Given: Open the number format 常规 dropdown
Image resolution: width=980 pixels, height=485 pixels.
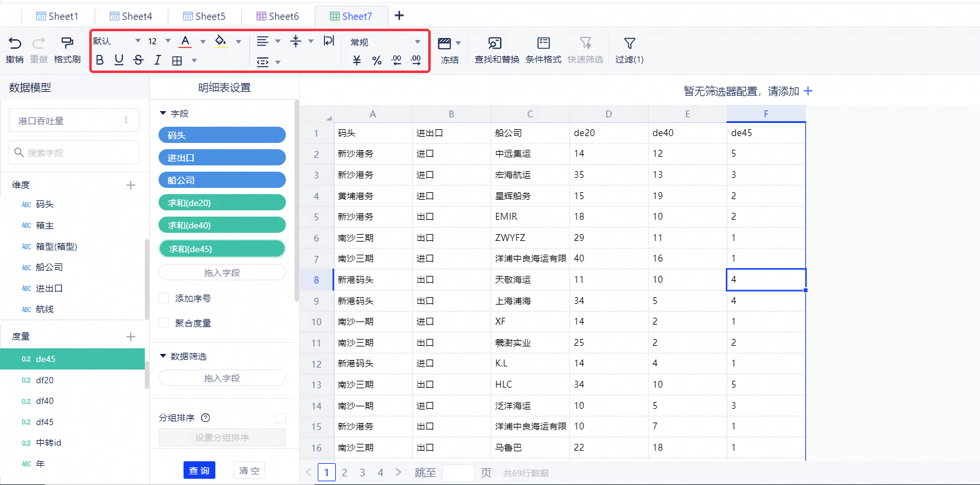Looking at the screenshot, I should 417,42.
